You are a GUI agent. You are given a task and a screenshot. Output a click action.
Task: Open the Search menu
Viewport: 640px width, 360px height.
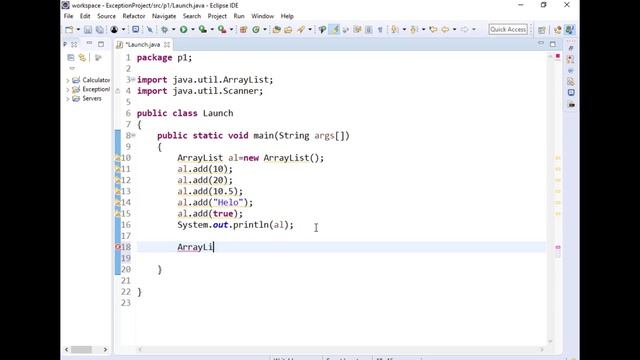192,16
